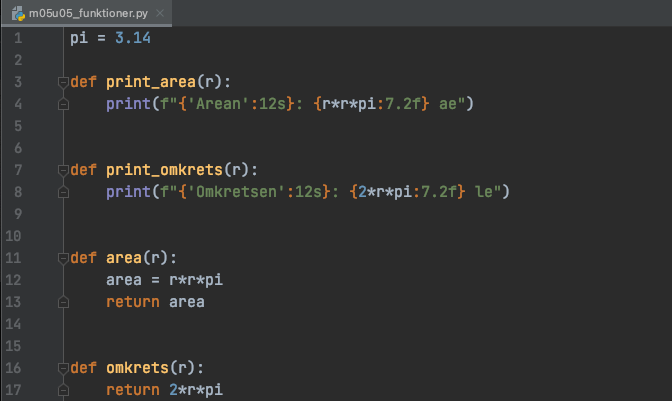Fold the area function definition
This screenshot has width=672, height=401.
click(x=63, y=258)
